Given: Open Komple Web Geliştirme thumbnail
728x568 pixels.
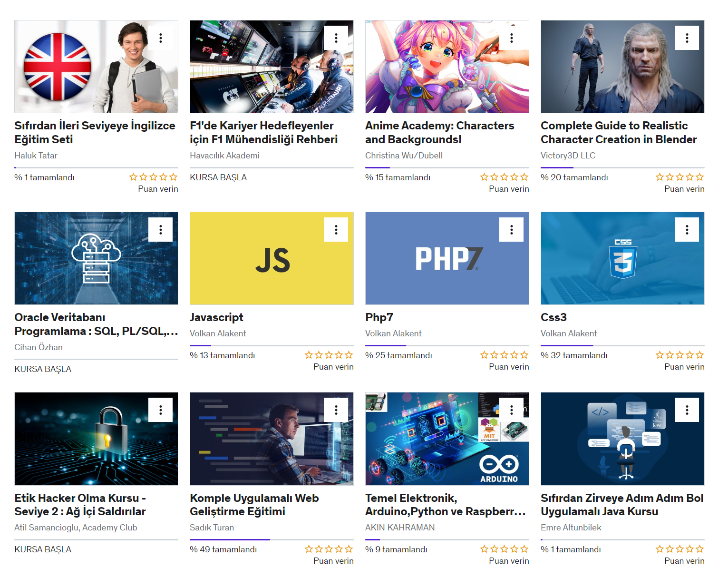Looking at the screenshot, I should [x=272, y=439].
